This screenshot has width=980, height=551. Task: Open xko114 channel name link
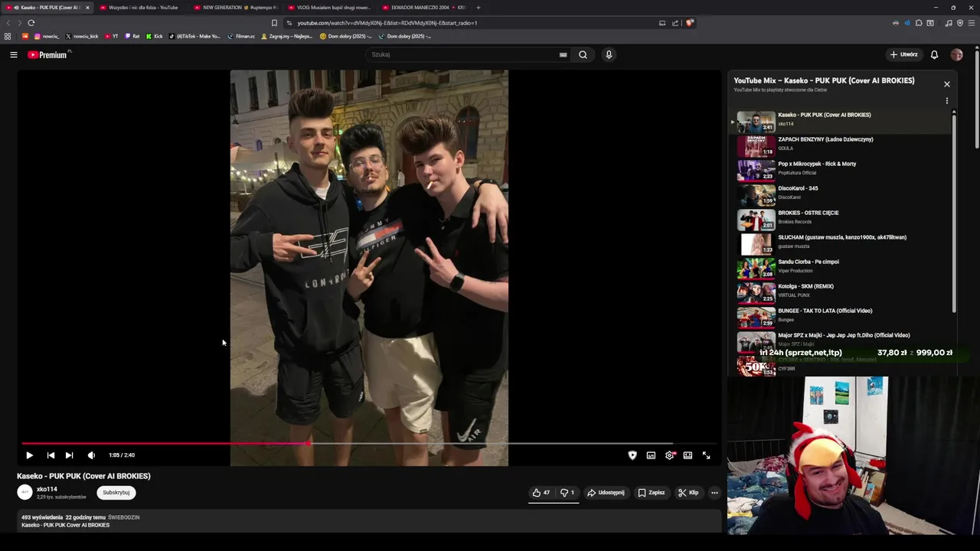47,489
